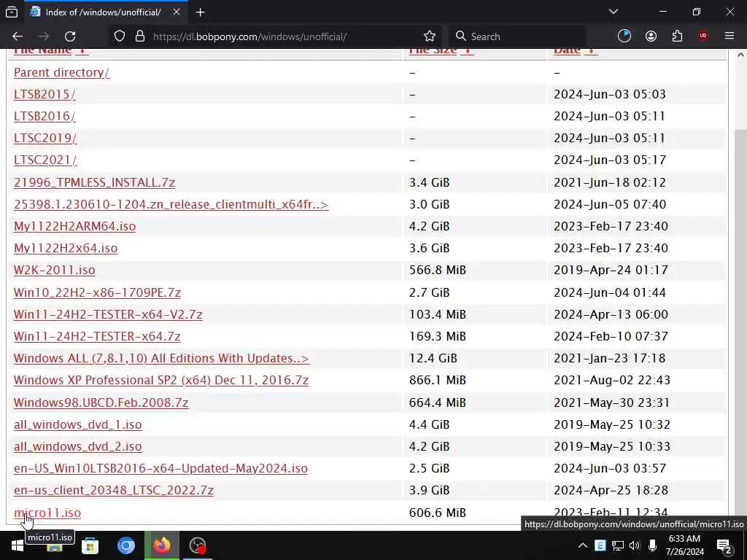
Task: Click the Search box in the toolbar
Action: coord(518,36)
